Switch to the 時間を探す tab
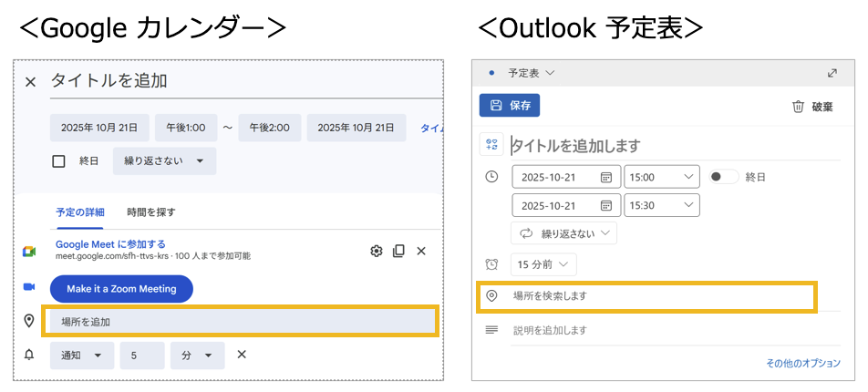 (x=151, y=212)
